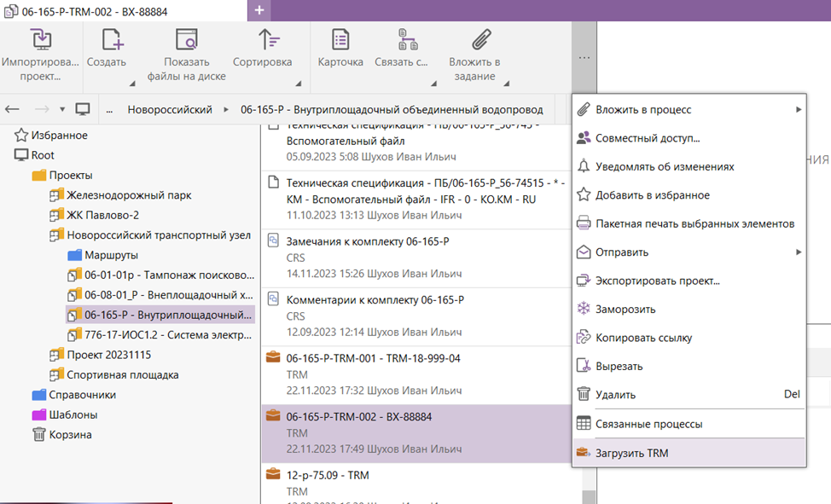Click the star icon next to Избранное
The width and height of the screenshot is (831, 504).
tap(21, 135)
